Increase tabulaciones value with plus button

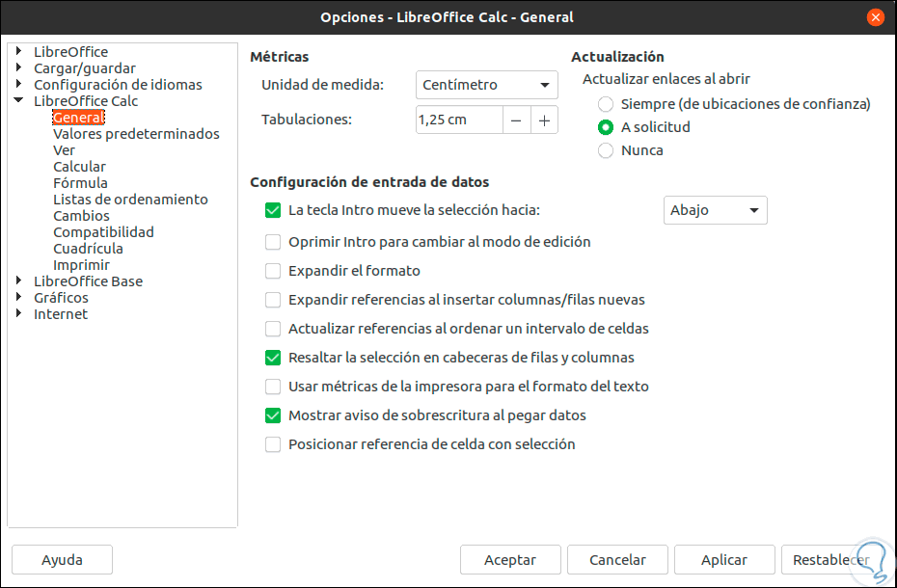click(x=544, y=120)
